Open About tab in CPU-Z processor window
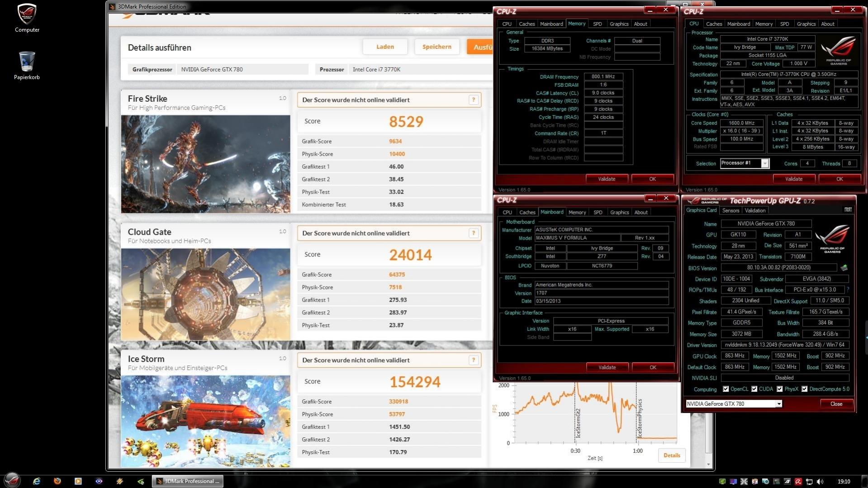Screen dimensions: 868x488 [827, 24]
